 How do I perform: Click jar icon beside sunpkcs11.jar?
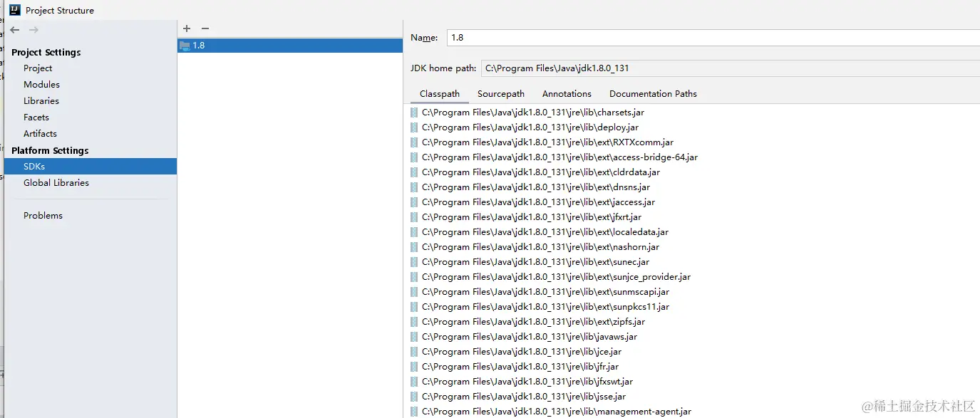[x=414, y=307]
